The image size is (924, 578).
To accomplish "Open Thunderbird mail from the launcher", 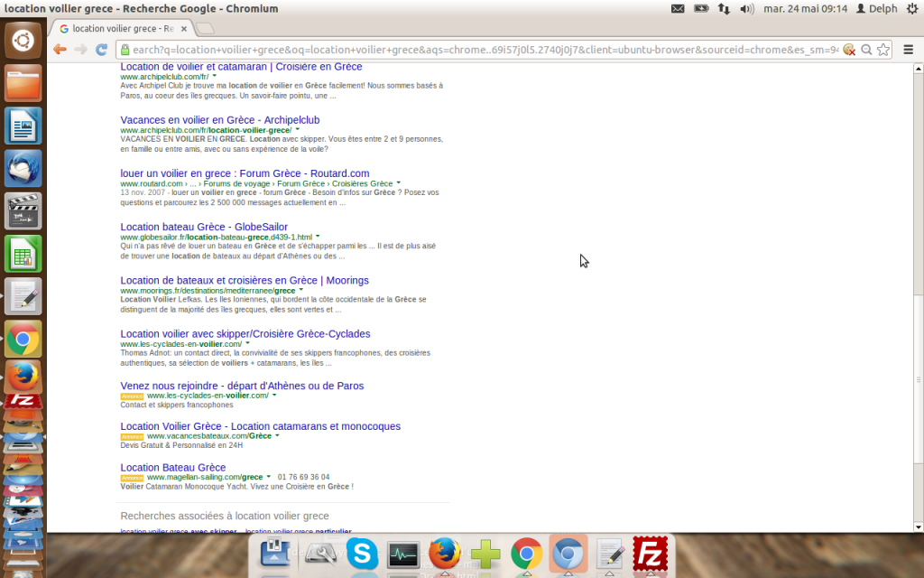I will tap(23, 168).
